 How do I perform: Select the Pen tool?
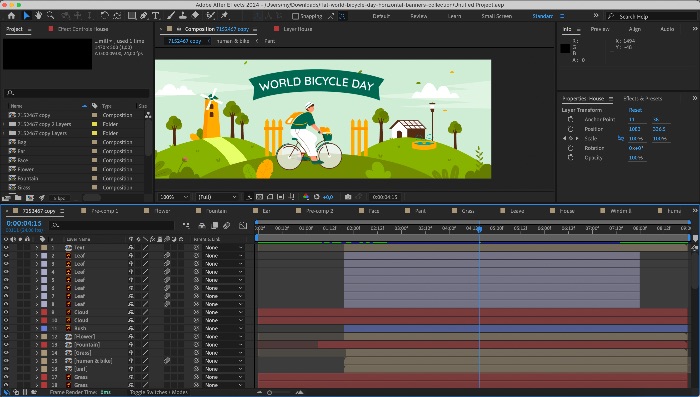click(144, 16)
